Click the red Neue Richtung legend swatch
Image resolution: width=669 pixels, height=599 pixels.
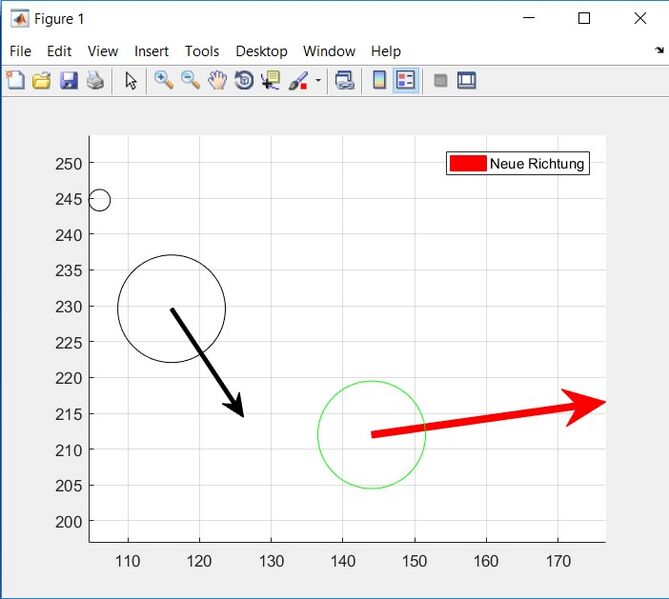point(467,163)
